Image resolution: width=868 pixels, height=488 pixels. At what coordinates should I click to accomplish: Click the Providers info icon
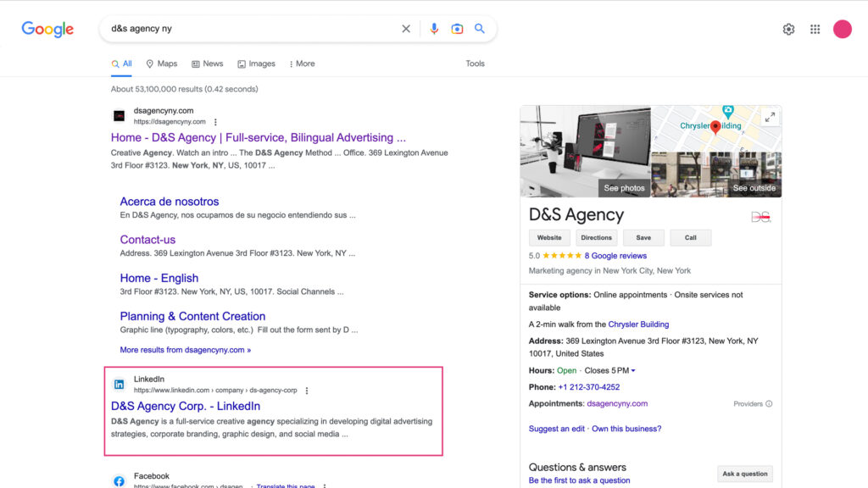click(x=769, y=404)
